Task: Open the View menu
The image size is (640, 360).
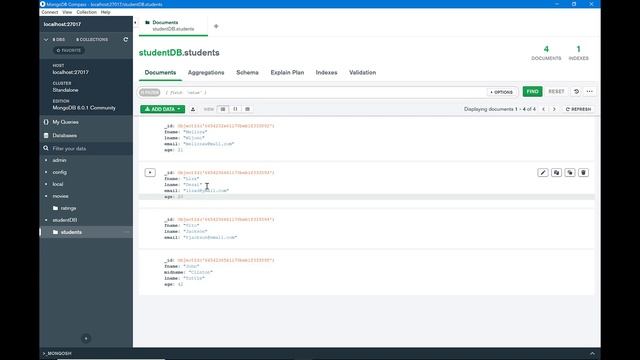Action: coord(67,12)
